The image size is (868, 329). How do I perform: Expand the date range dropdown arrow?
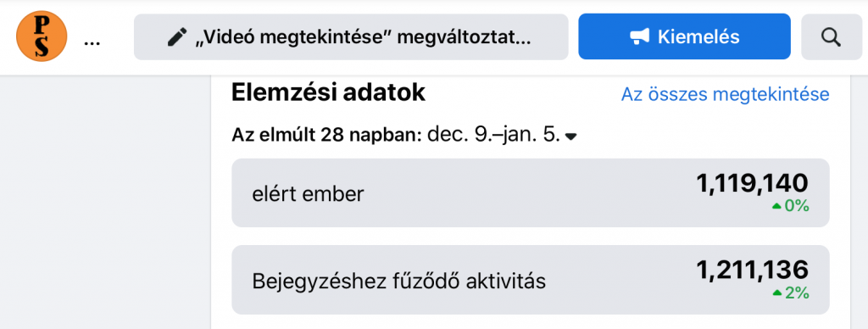coord(571,137)
